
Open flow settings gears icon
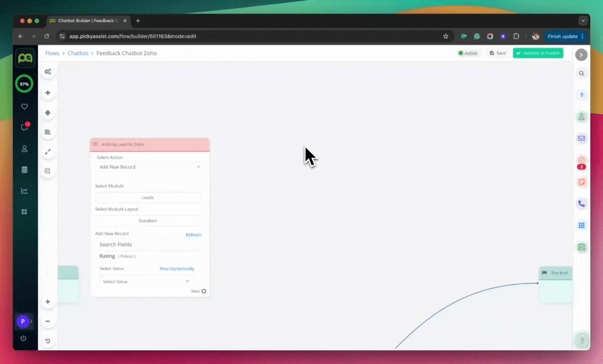pyautogui.click(x=48, y=72)
